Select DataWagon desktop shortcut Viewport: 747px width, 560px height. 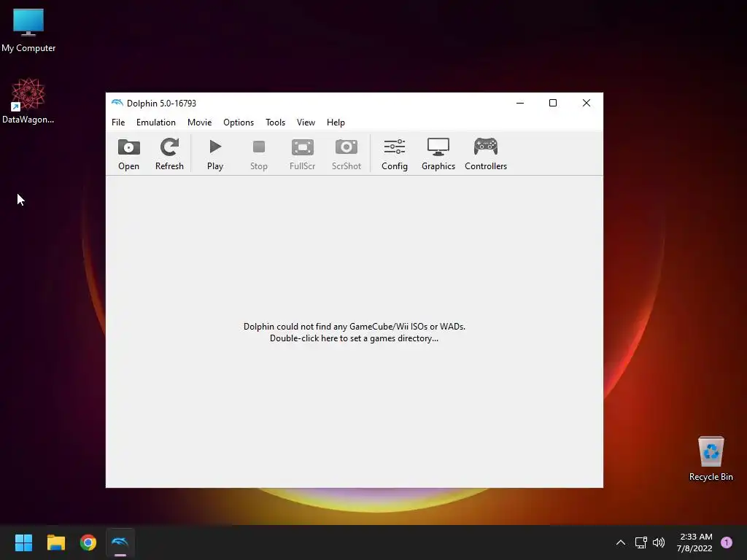tap(28, 101)
